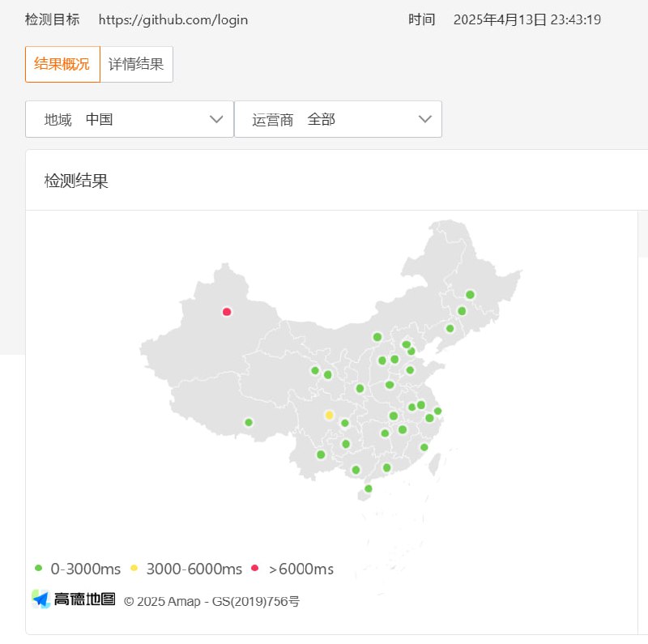The image size is (648, 644).
Task: Click the https://github.com/login target URL
Action: pos(173,19)
